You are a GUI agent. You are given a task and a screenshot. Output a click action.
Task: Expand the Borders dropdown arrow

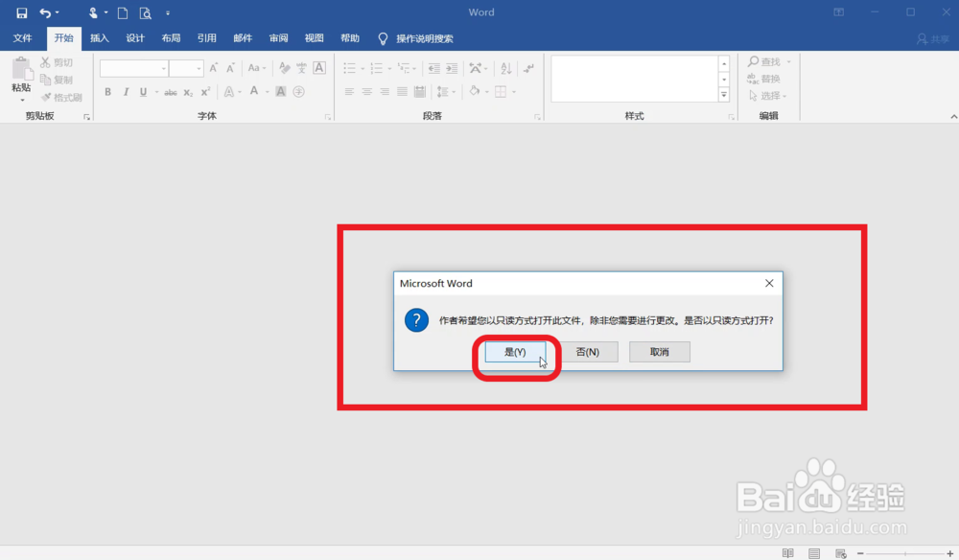(514, 92)
